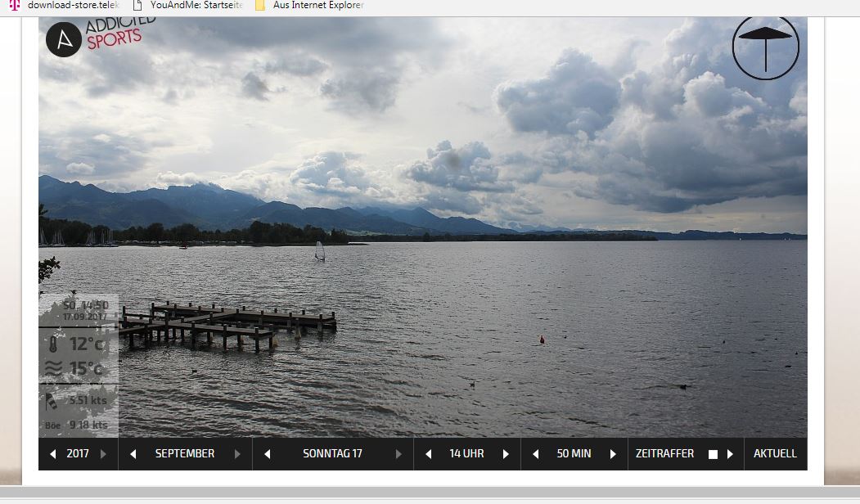
Task: Click the 17.09.2017 date overlay
Action: point(84,317)
